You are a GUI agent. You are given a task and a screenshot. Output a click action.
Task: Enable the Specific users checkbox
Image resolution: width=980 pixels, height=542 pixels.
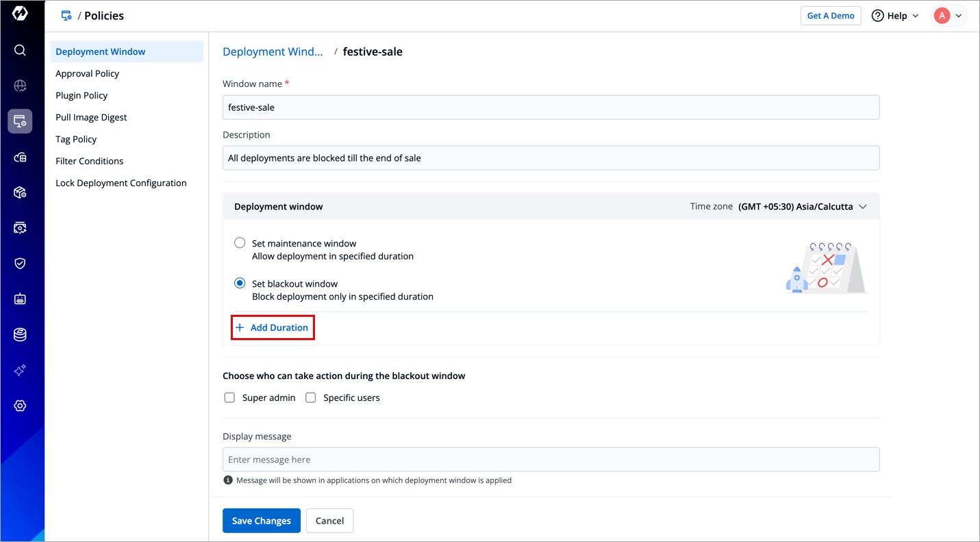pyautogui.click(x=311, y=398)
